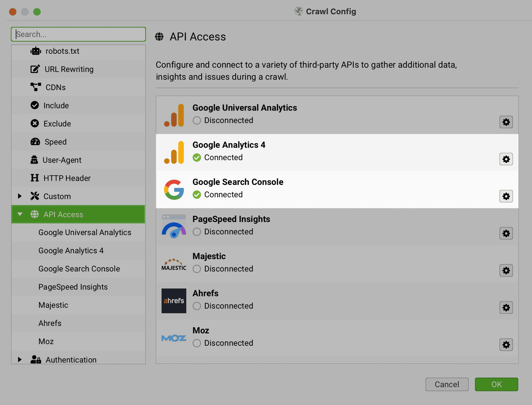This screenshot has height=405, width=532.
Task: Open settings gear for Majestic
Action: click(x=506, y=271)
